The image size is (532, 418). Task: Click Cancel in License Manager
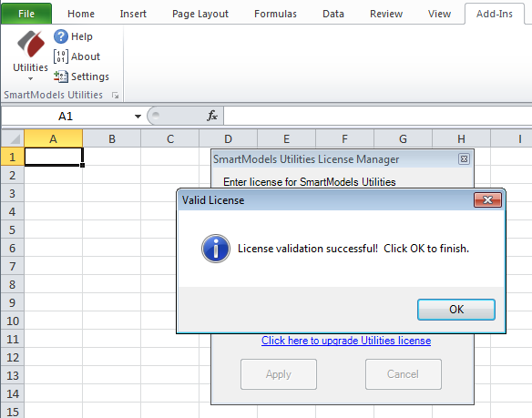point(403,374)
